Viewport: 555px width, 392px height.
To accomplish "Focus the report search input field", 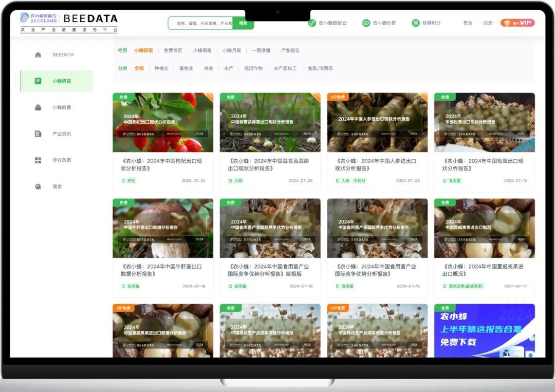I will point(201,23).
